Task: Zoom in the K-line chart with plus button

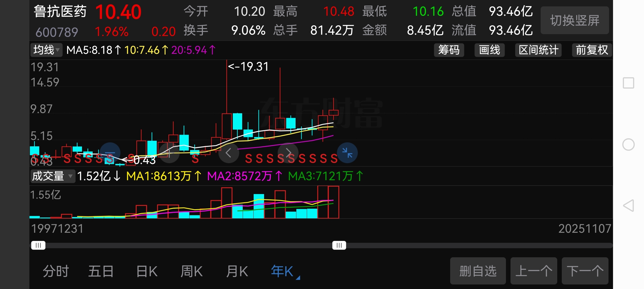Action: pyautogui.click(x=169, y=153)
